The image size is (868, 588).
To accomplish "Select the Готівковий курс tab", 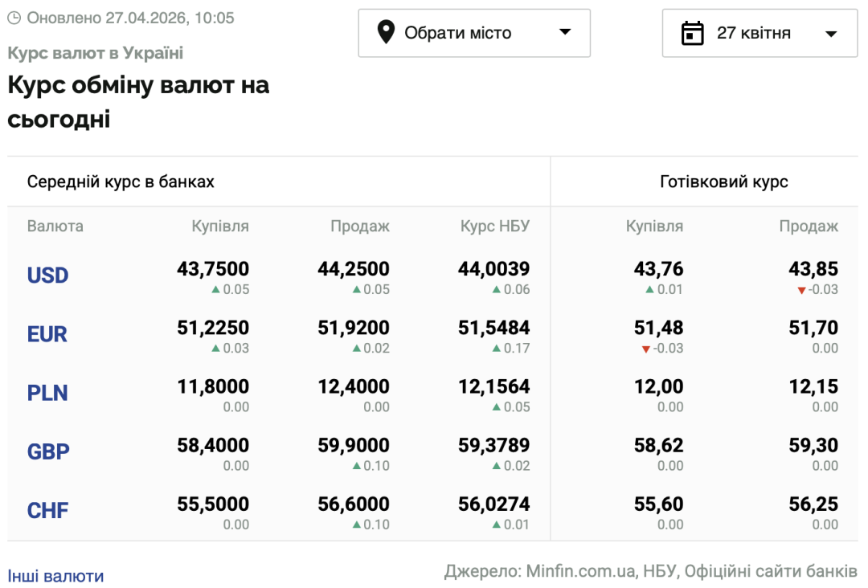I will click(x=723, y=182).
